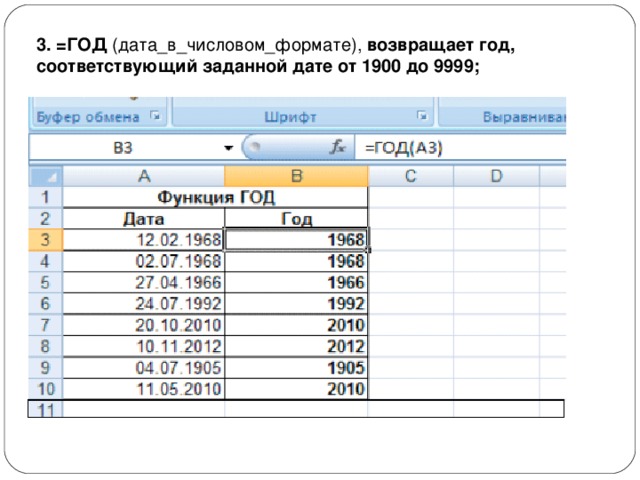Select row 7 header
This screenshot has height=480, width=640.
(45, 325)
